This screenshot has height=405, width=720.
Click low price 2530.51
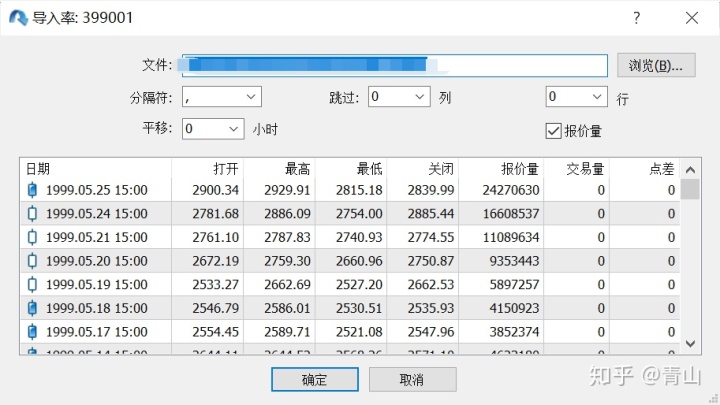[x=359, y=308]
